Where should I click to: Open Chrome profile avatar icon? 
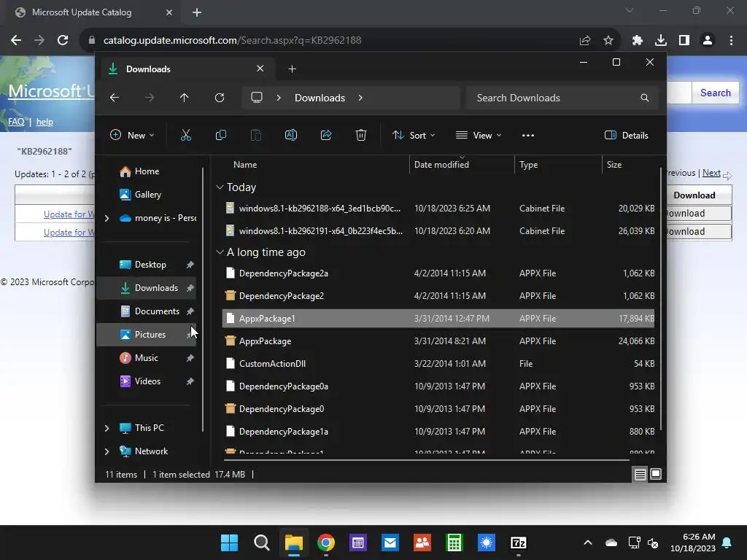pos(708,41)
